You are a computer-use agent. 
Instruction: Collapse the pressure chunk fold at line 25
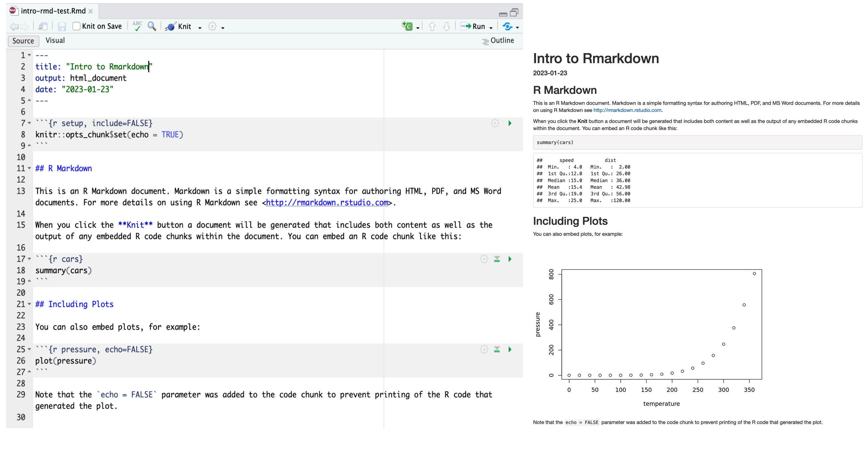(29, 350)
